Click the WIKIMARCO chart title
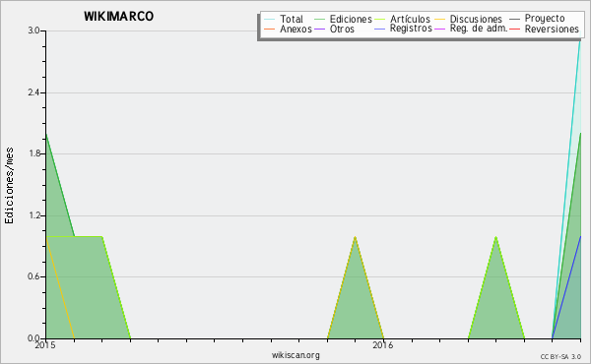The width and height of the screenshot is (591, 364). click(x=119, y=16)
